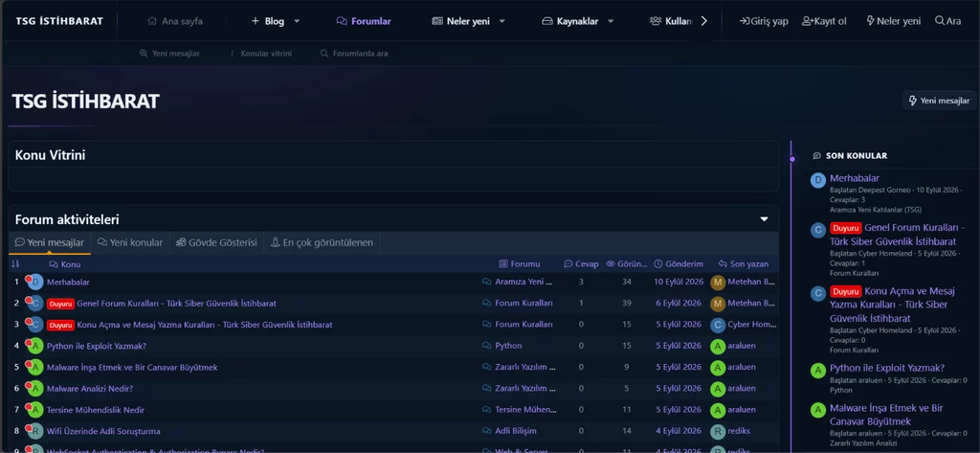This screenshot has width=980, height=453.
Task: Open the Kaynaklar menu item
Action: point(570,21)
